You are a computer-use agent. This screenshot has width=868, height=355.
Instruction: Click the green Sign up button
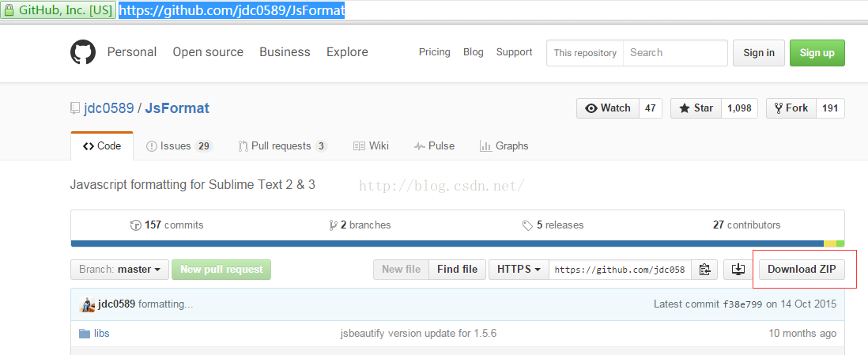[817, 53]
